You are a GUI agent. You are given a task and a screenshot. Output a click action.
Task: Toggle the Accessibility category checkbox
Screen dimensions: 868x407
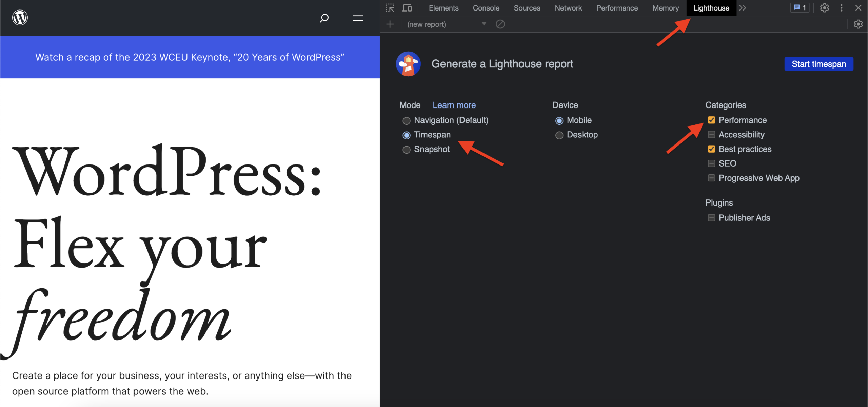pyautogui.click(x=711, y=135)
